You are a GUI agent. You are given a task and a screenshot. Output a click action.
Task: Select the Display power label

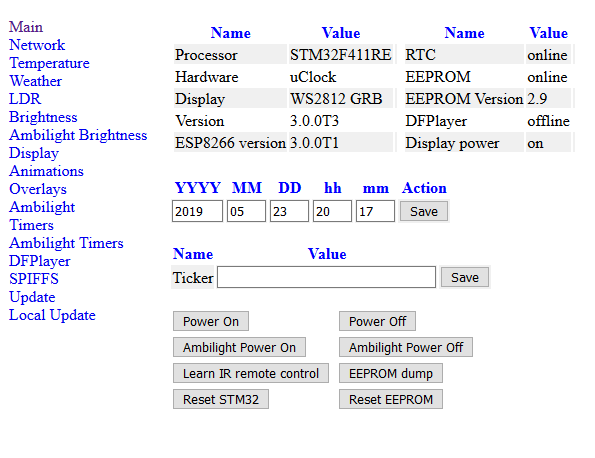point(452,143)
